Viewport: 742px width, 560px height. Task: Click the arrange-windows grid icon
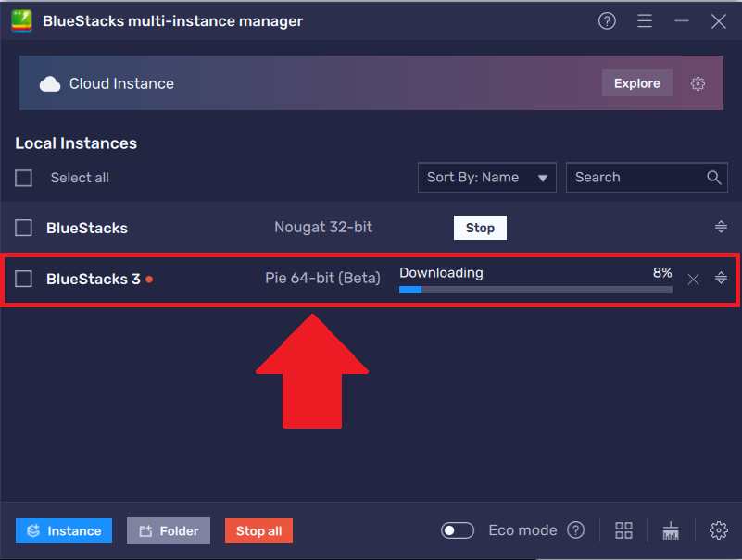(623, 530)
